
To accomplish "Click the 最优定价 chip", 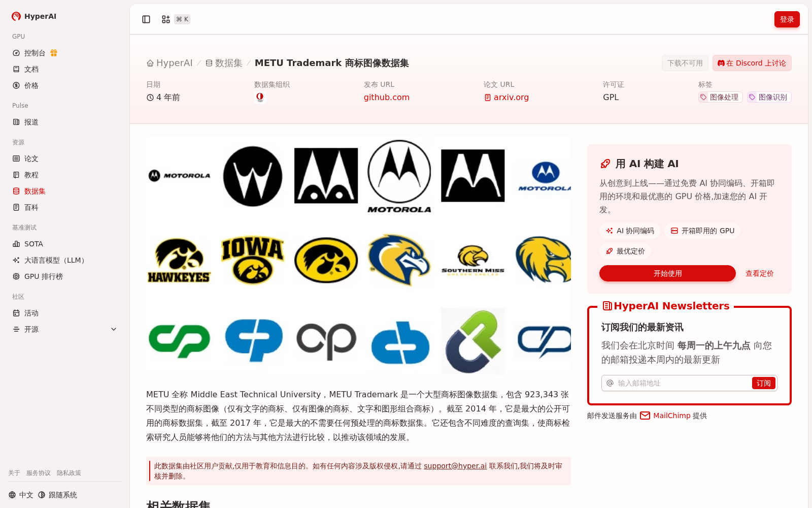I will (x=625, y=251).
